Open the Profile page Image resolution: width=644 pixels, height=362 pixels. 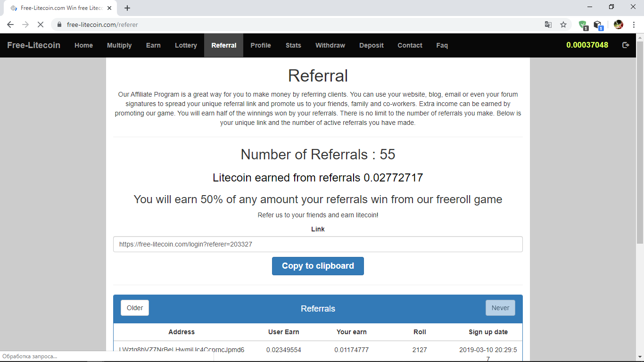point(261,45)
